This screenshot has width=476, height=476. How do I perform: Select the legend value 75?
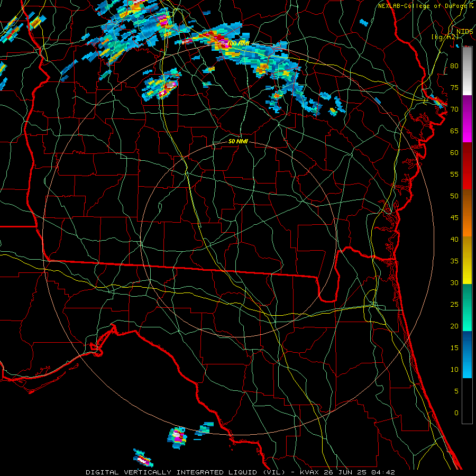point(454,87)
